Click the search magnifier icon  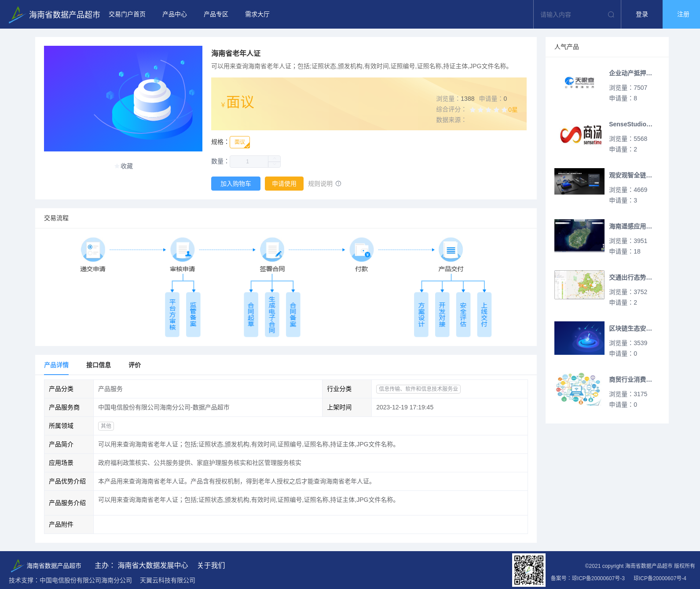(x=611, y=15)
